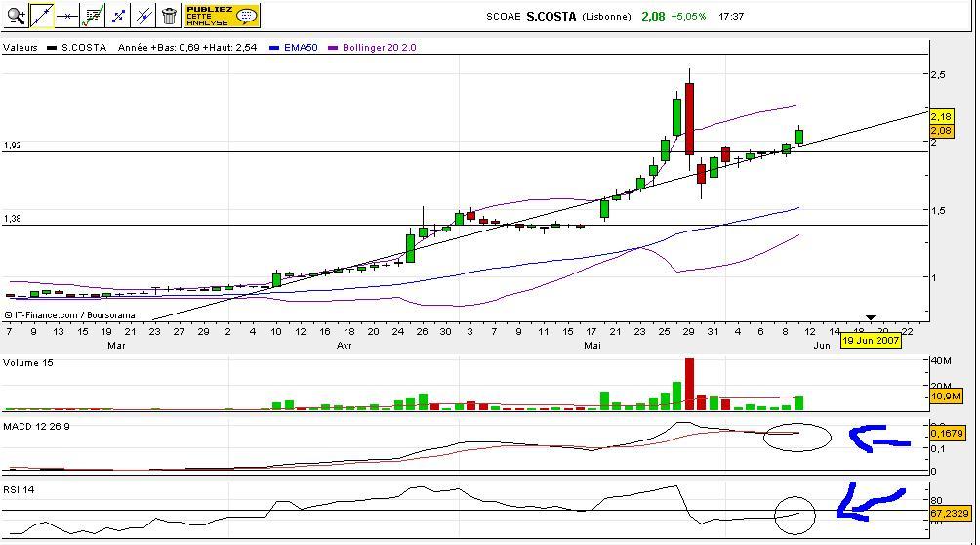Screen dimensions: 980x545
Task: Click the +5,05% change value
Action: tap(688, 17)
